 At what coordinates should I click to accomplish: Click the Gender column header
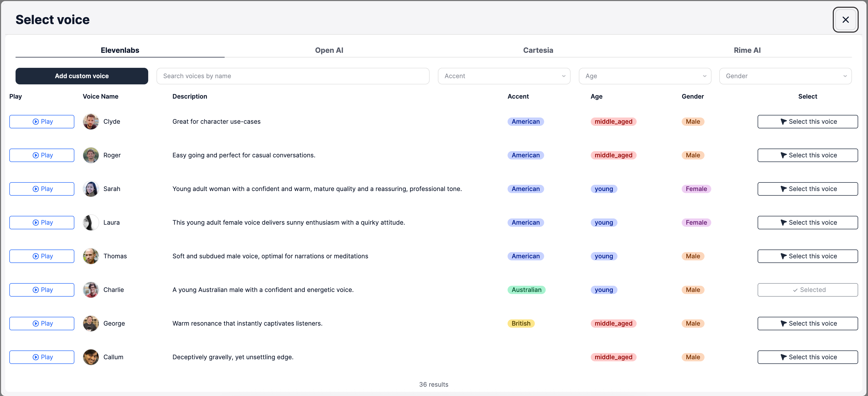coord(692,96)
